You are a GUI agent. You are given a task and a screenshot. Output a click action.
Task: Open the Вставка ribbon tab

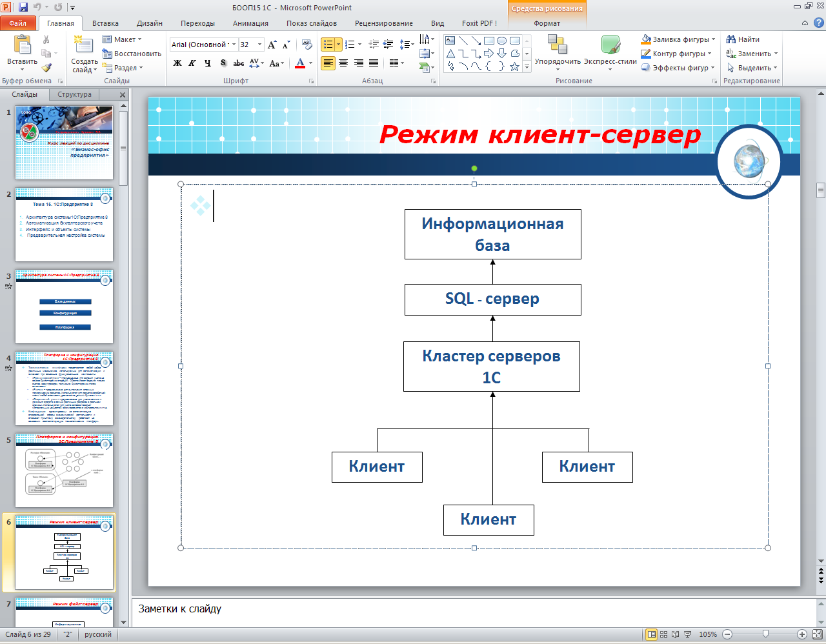coord(105,23)
